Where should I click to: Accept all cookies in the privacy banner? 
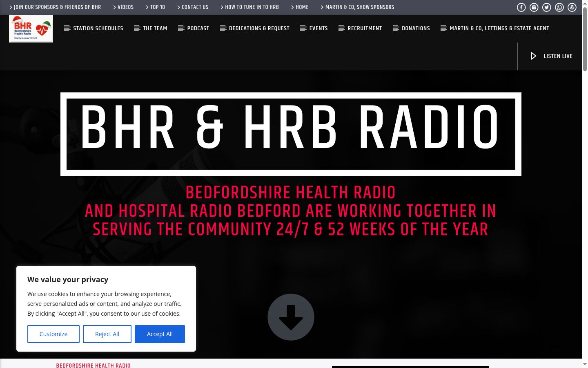coord(160,334)
